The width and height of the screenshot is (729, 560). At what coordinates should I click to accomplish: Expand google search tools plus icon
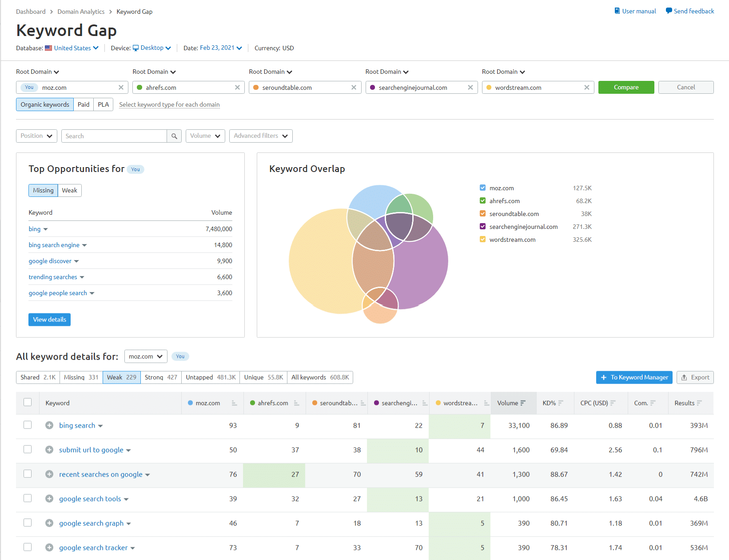[x=49, y=499]
